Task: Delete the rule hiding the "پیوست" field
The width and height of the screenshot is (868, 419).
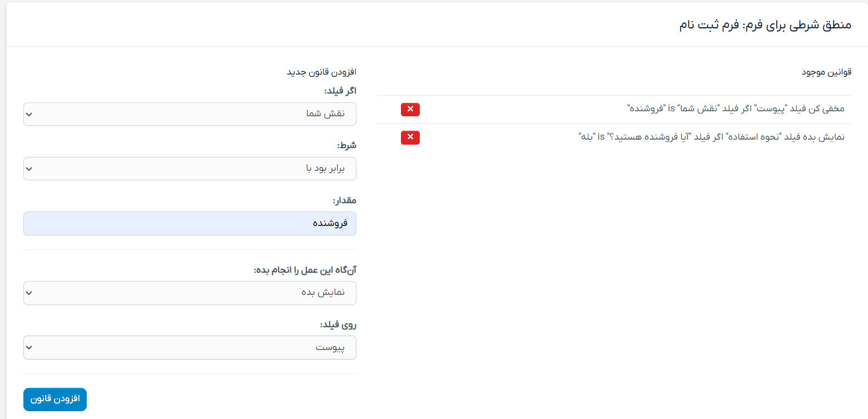Action: pyautogui.click(x=410, y=110)
